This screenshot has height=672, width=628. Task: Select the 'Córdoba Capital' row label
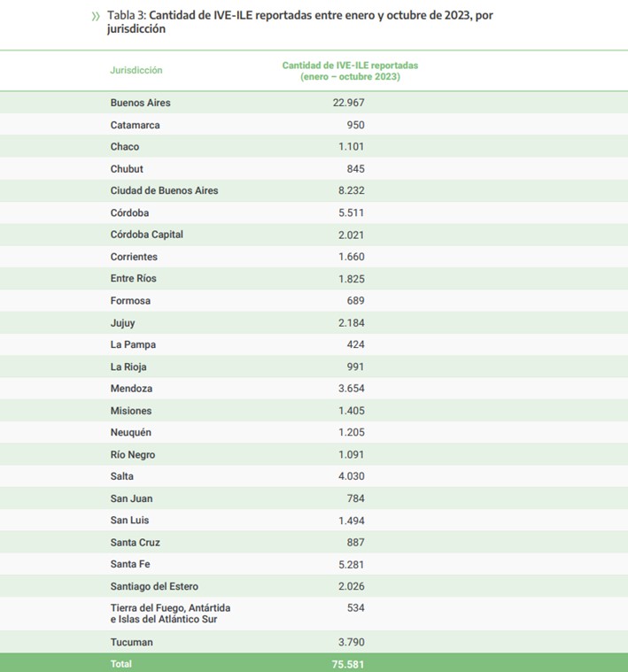coord(147,235)
